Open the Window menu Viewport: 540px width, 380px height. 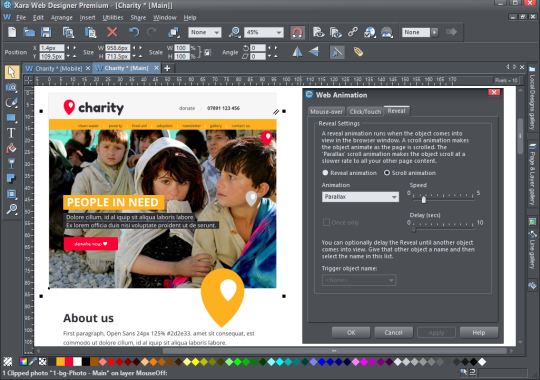(x=165, y=18)
